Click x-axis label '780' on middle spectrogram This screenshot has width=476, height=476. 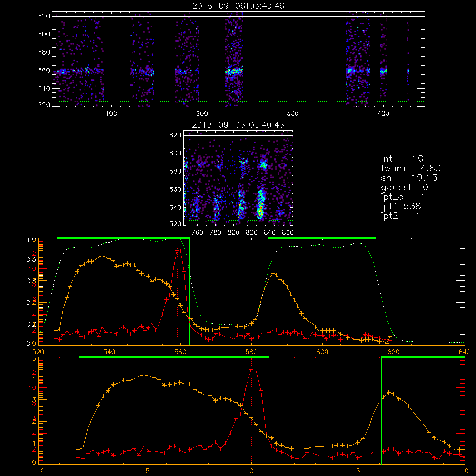(x=216, y=233)
